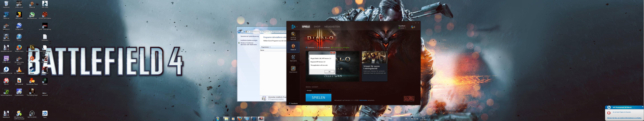Switch to the SHOP tab
Screen dimensions: 644x121
pyautogui.click(x=317, y=27)
